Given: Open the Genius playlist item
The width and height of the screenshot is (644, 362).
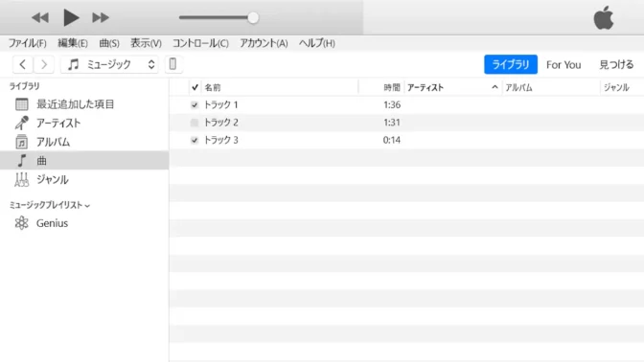Looking at the screenshot, I should click(x=84, y=223).
